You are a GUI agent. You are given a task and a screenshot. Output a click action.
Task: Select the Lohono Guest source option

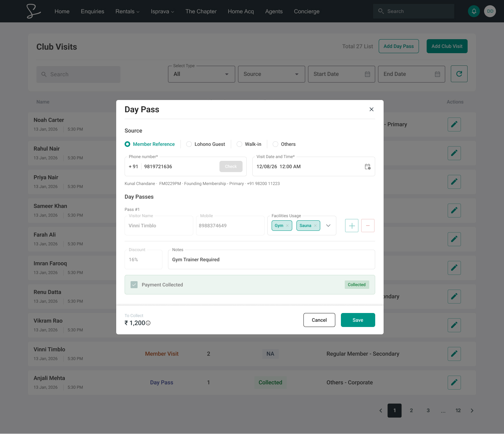pyautogui.click(x=206, y=144)
